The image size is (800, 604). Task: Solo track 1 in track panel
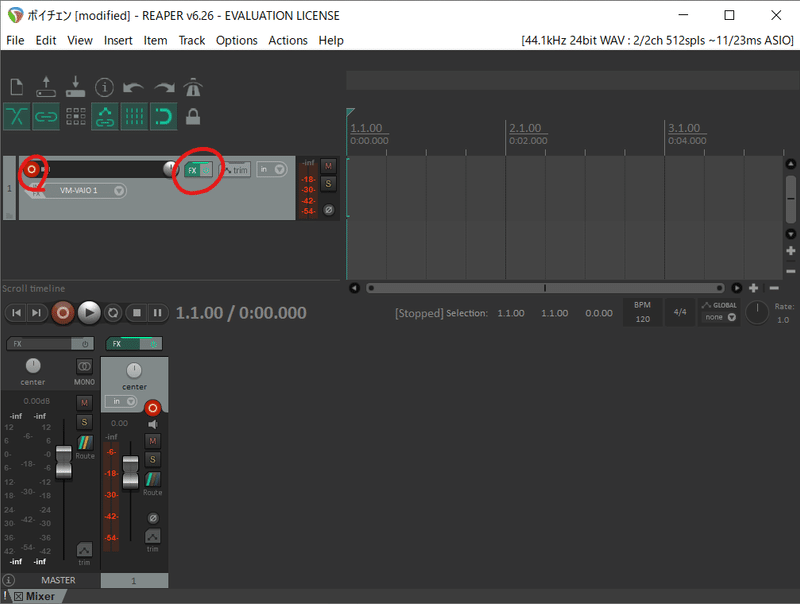(328, 183)
